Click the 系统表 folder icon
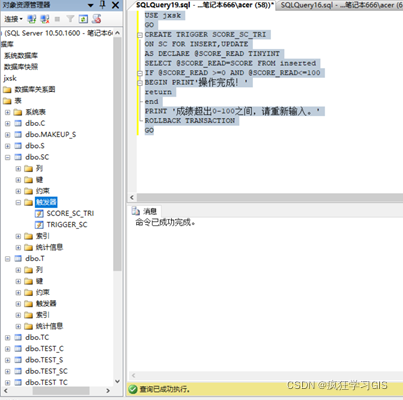Viewport: 403px width, 400px height. pos(18,112)
